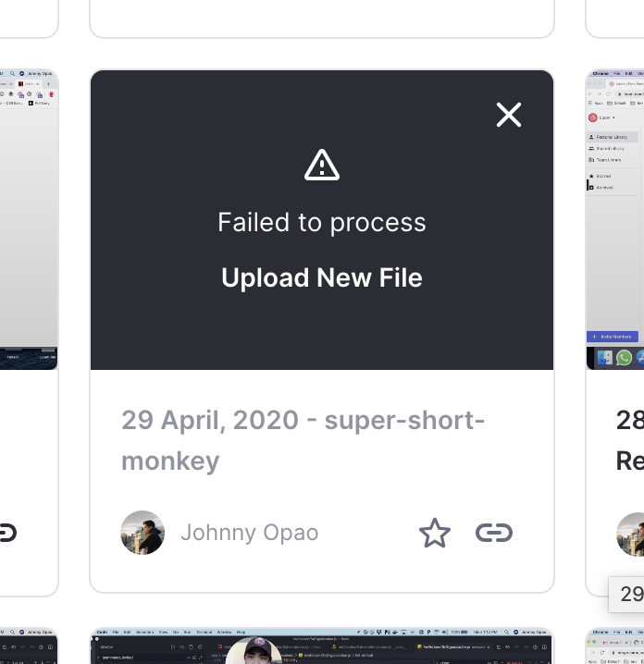The height and width of the screenshot is (664, 644).
Task: Star the super-short-monkey video
Action: coord(435,533)
